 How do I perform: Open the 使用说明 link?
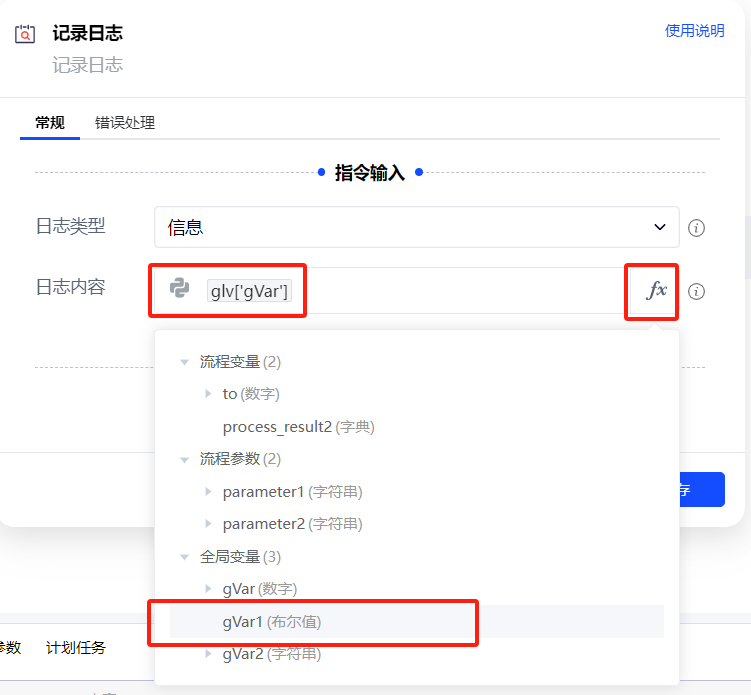coord(694,31)
